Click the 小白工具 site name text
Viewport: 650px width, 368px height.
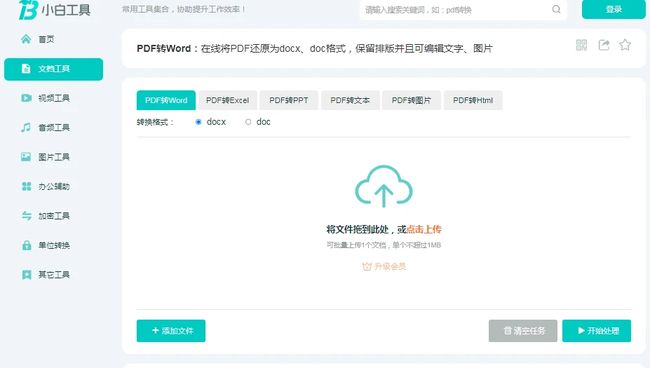pos(65,10)
